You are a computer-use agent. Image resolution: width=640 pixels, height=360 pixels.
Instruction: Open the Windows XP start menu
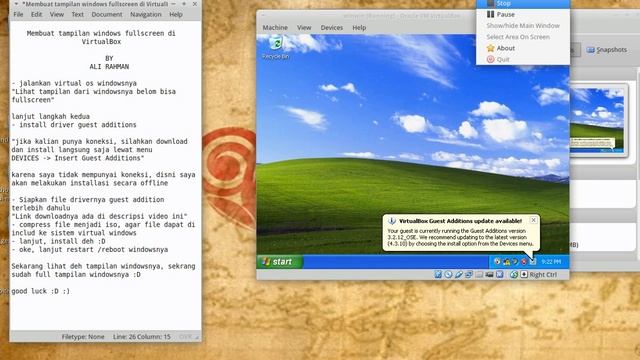tap(280, 262)
